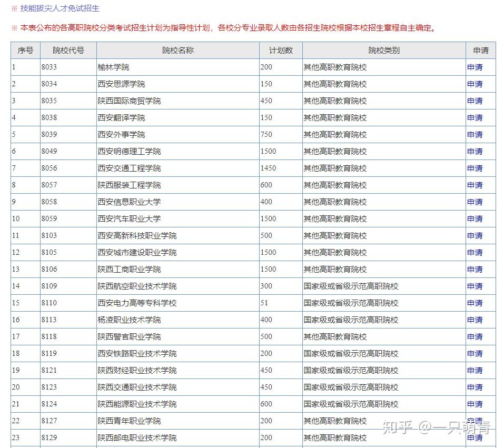The width and height of the screenshot is (504, 448).
Task: Click 申请 for 西安明德理工学院
Action: pos(475,152)
